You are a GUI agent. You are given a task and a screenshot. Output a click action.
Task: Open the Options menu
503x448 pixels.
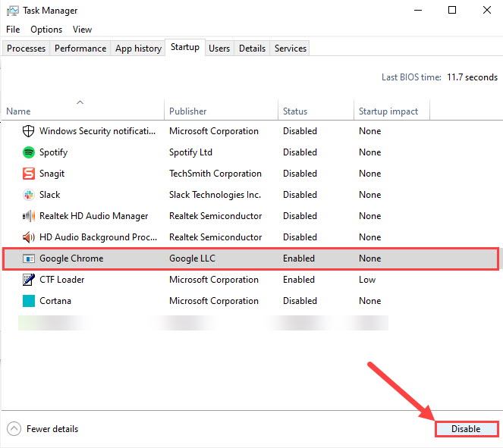tap(46, 30)
